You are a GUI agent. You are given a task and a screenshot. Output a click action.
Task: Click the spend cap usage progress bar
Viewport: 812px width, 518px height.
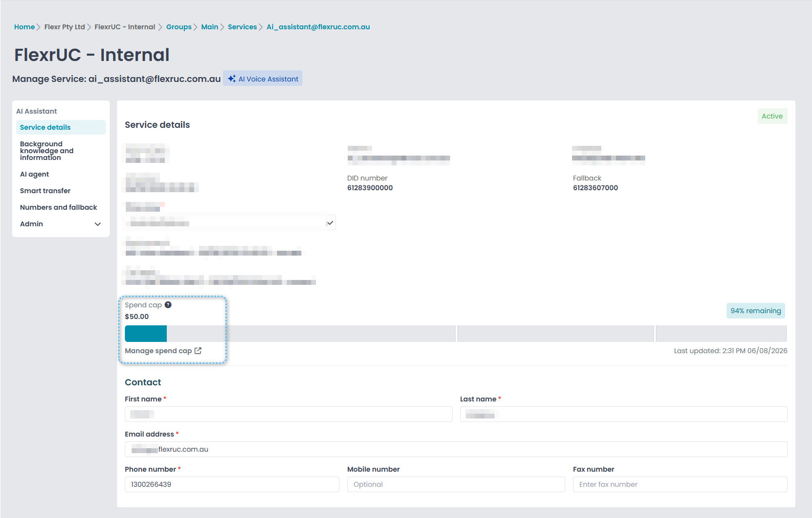point(456,334)
